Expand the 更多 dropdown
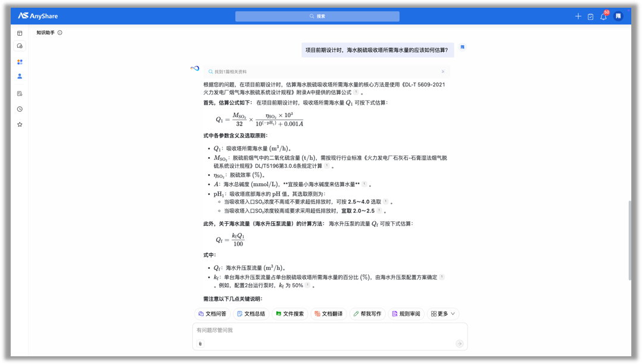The image size is (642, 364). [443, 313]
